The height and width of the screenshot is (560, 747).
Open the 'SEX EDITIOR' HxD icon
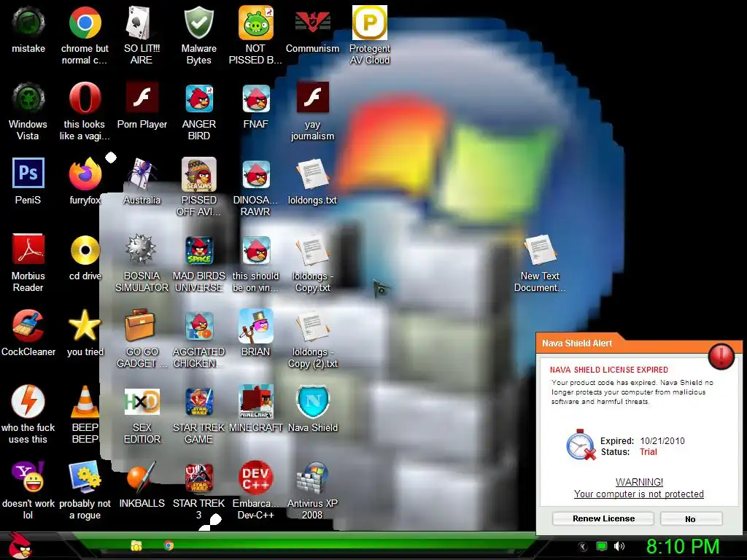pos(142,402)
